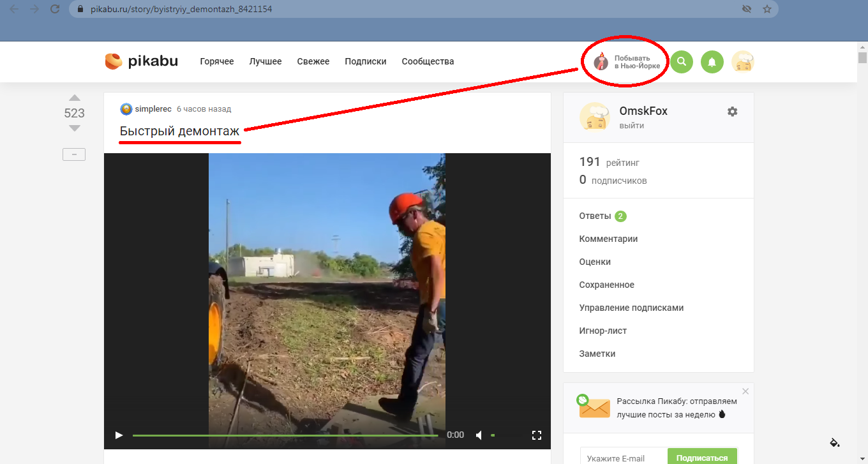Viewport: 868px width, 464px height.
Task: Click the 0:00 video time display
Action: (x=455, y=435)
